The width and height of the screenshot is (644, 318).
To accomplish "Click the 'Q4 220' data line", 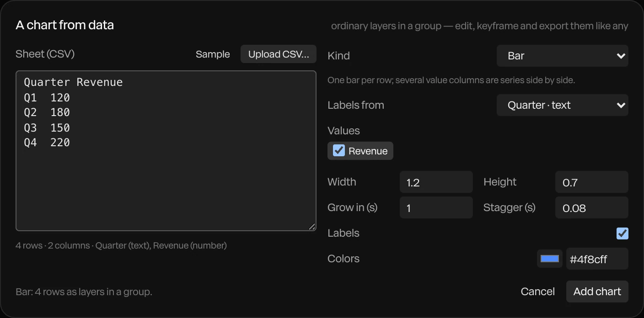I will (47, 143).
